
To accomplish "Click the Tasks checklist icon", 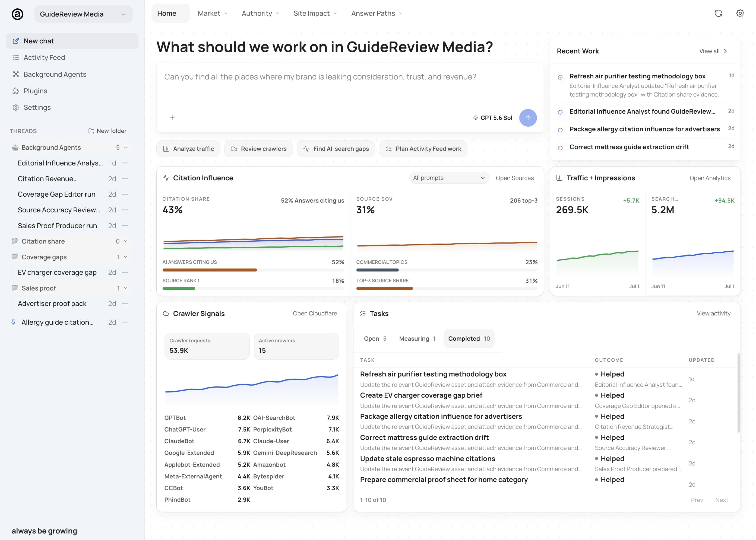I will (363, 314).
